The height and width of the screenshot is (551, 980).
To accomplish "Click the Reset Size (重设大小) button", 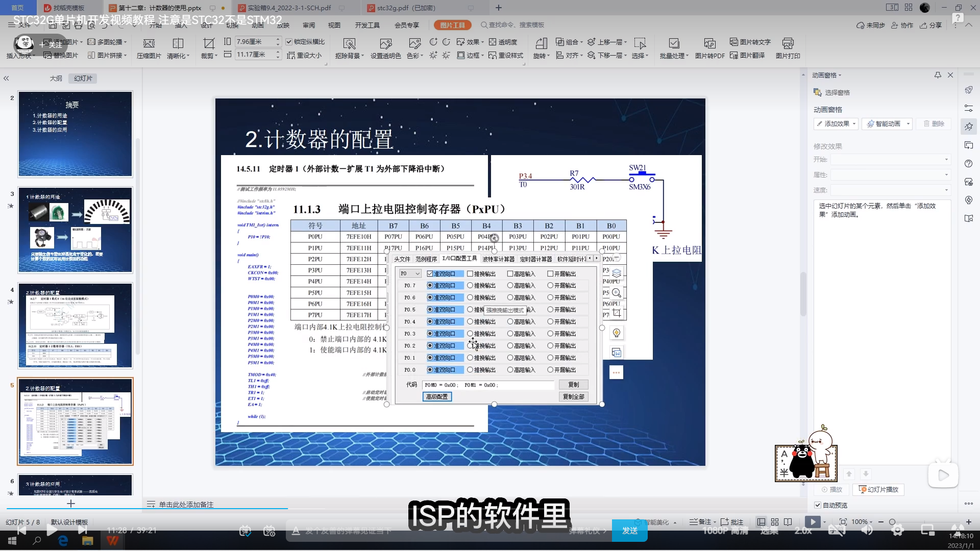I will [x=304, y=55].
